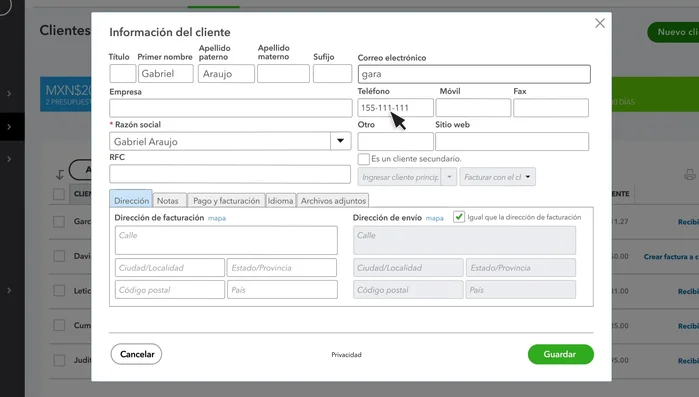Click the Sitio web field
This screenshot has width=699, height=397.
tap(512, 141)
